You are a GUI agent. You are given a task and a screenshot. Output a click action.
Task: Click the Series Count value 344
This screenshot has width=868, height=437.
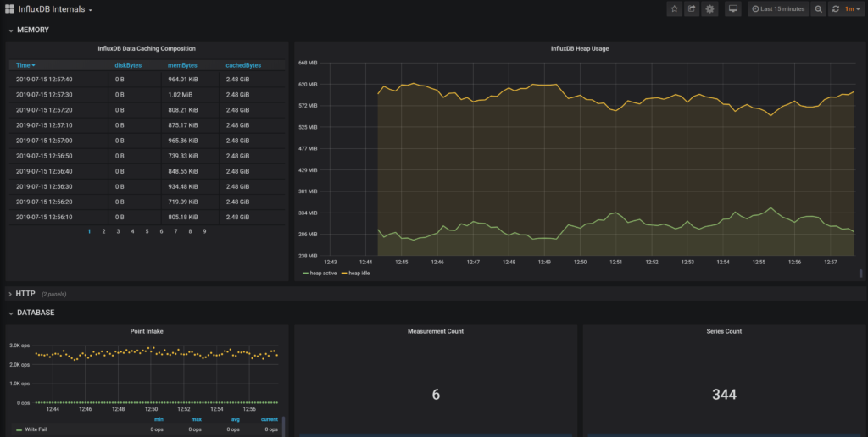(724, 395)
